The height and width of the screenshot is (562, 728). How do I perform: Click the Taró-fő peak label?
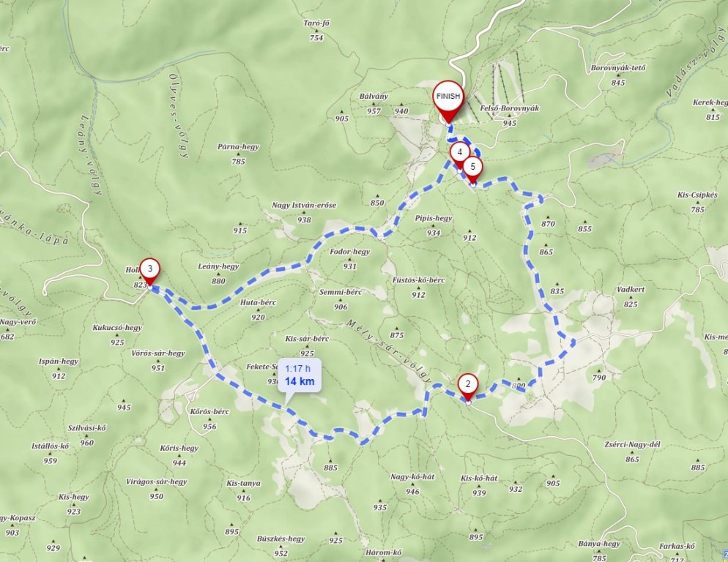tap(316, 23)
